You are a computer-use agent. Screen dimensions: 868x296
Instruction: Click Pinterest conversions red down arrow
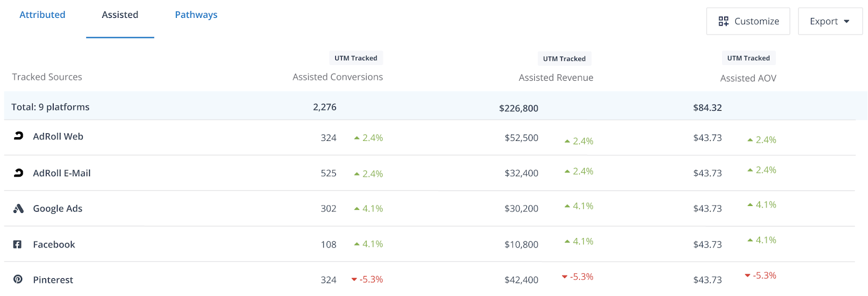coord(354,280)
